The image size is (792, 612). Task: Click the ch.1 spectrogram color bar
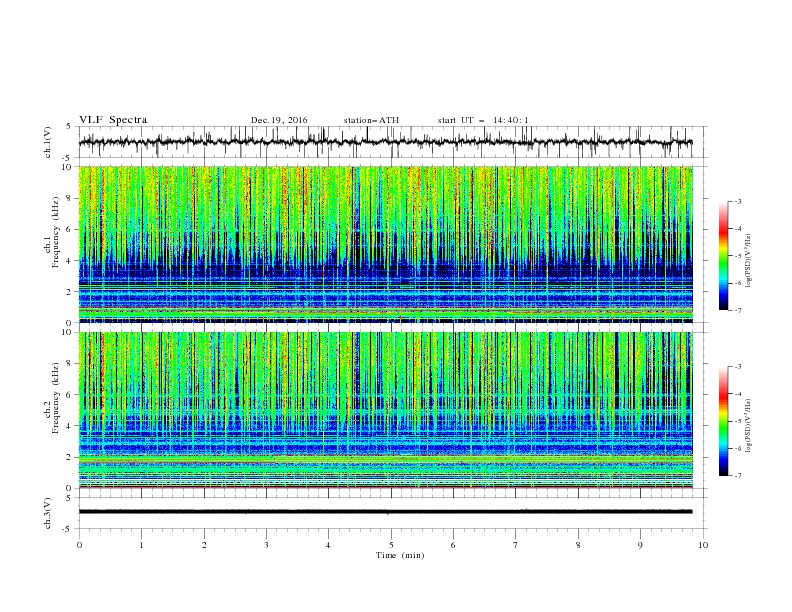(724, 256)
